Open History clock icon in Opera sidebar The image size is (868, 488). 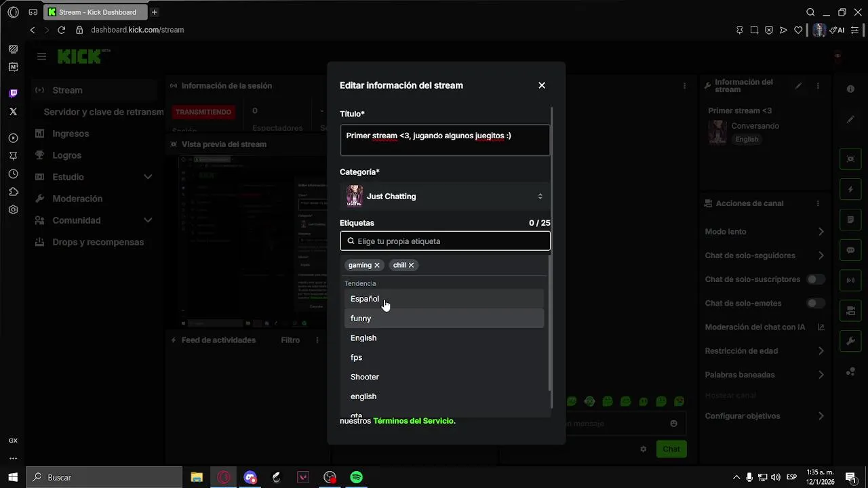(x=13, y=174)
